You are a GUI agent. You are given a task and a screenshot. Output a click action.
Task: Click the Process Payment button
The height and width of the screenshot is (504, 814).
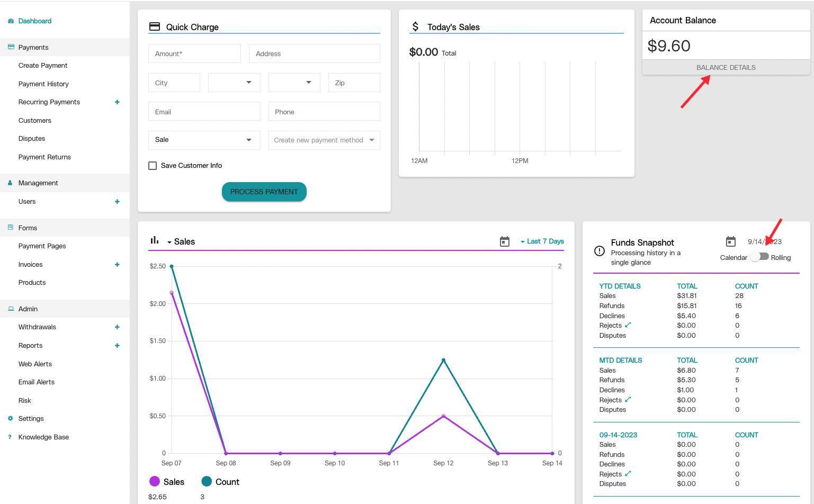tap(264, 192)
